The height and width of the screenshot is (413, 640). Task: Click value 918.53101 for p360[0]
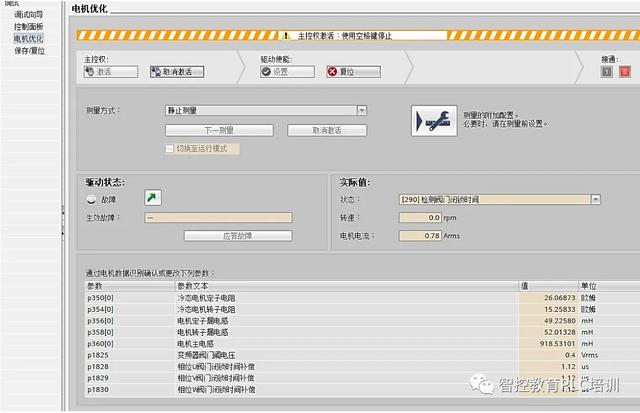549,344
